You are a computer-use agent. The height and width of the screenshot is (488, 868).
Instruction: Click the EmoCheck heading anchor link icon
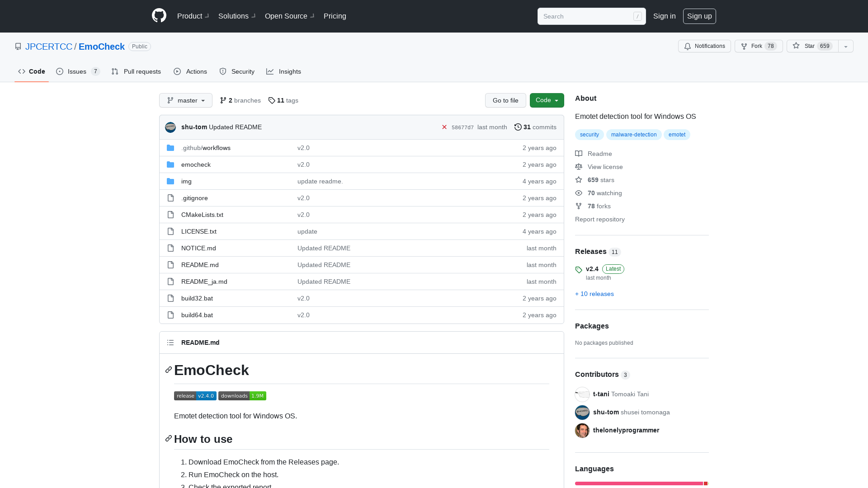[169, 370]
